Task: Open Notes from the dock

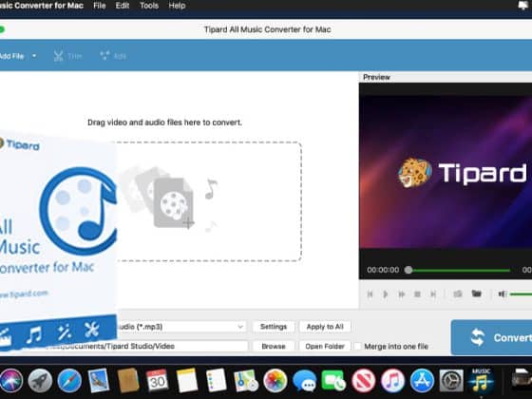Action: coord(186,380)
